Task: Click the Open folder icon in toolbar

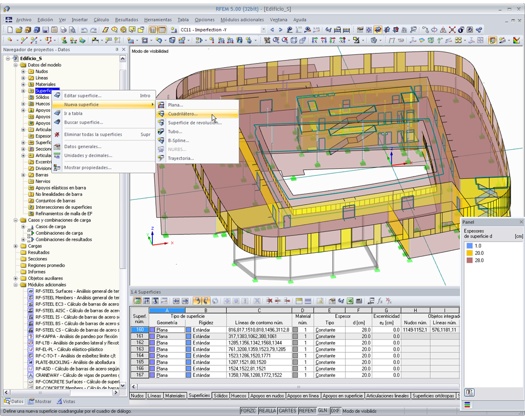Action: point(19,30)
